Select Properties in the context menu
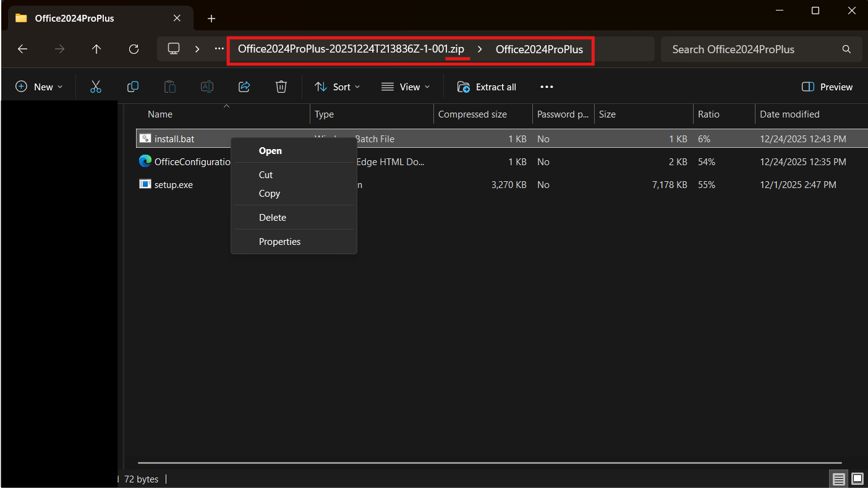This screenshot has width=868, height=488. pyautogui.click(x=279, y=242)
